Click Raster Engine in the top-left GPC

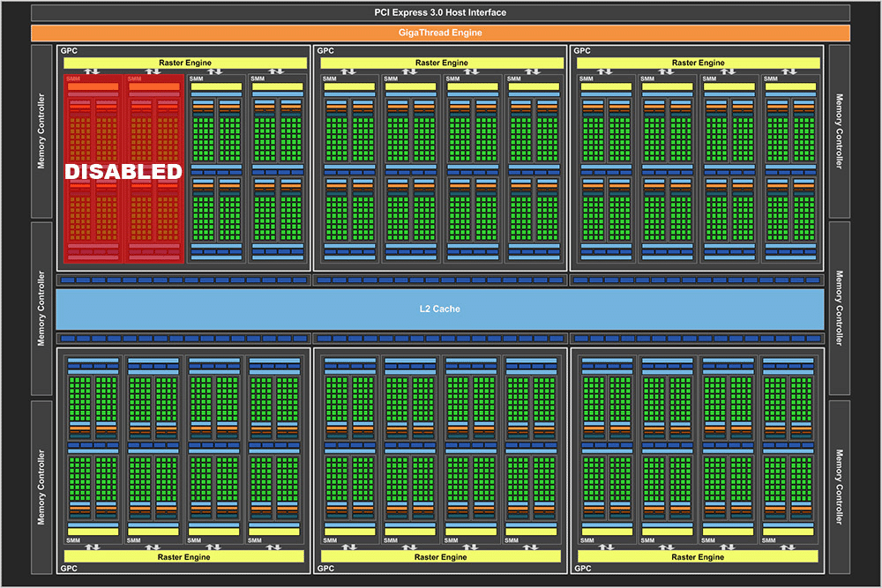[184, 63]
